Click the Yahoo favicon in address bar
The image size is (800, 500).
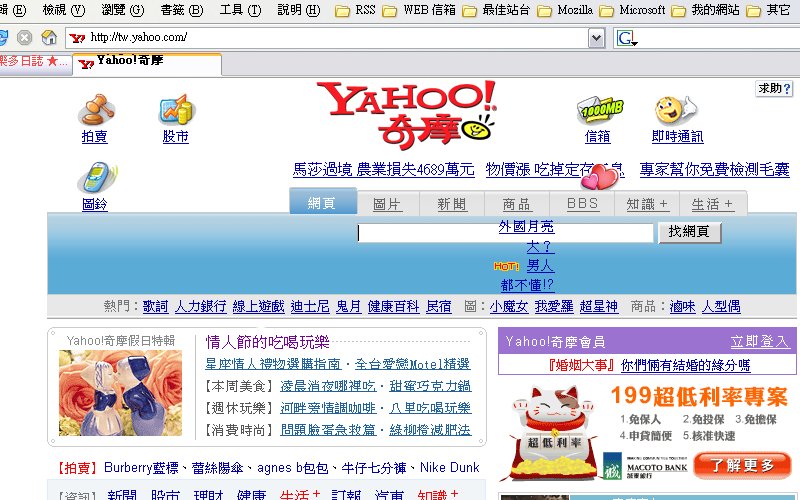77,38
